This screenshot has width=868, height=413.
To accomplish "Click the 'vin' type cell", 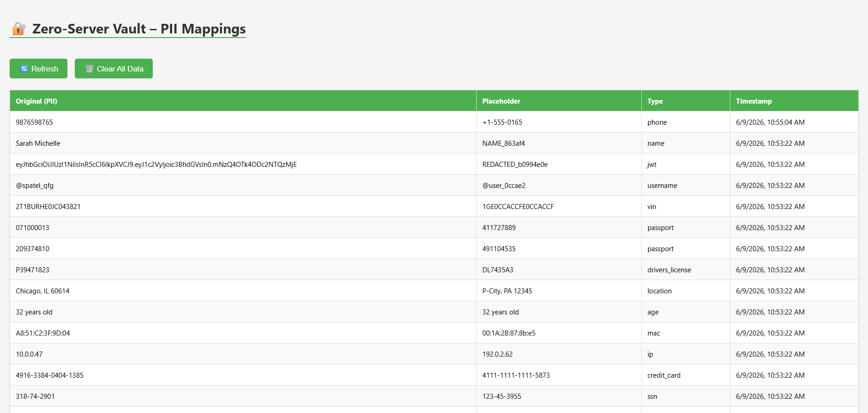I will pos(686,207).
